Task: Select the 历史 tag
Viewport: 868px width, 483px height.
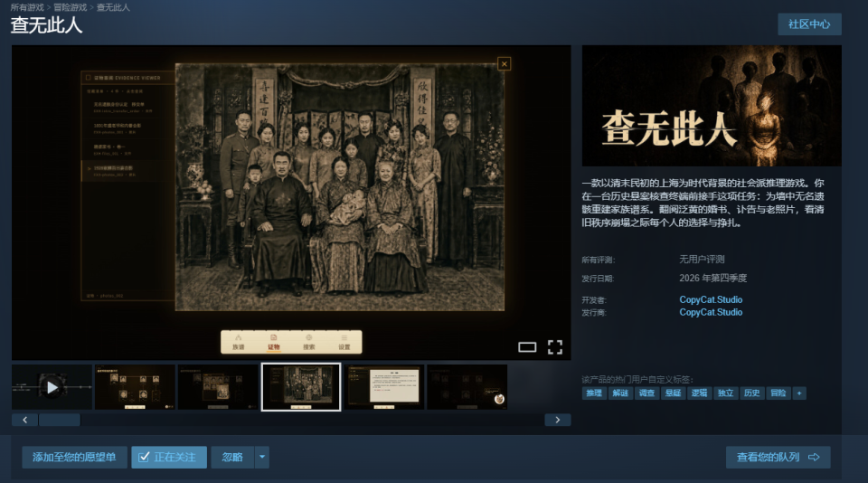Action: coord(751,393)
